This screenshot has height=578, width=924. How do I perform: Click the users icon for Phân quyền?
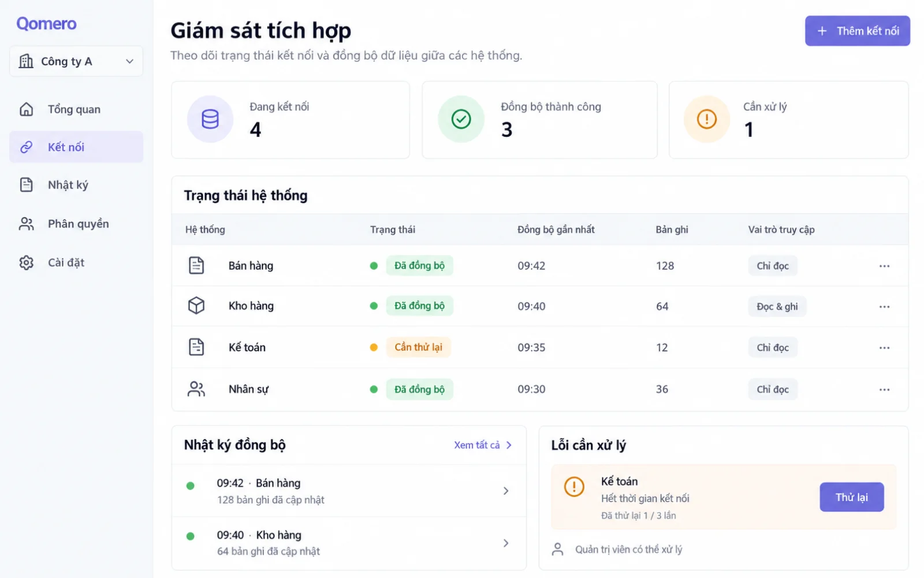click(27, 224)
